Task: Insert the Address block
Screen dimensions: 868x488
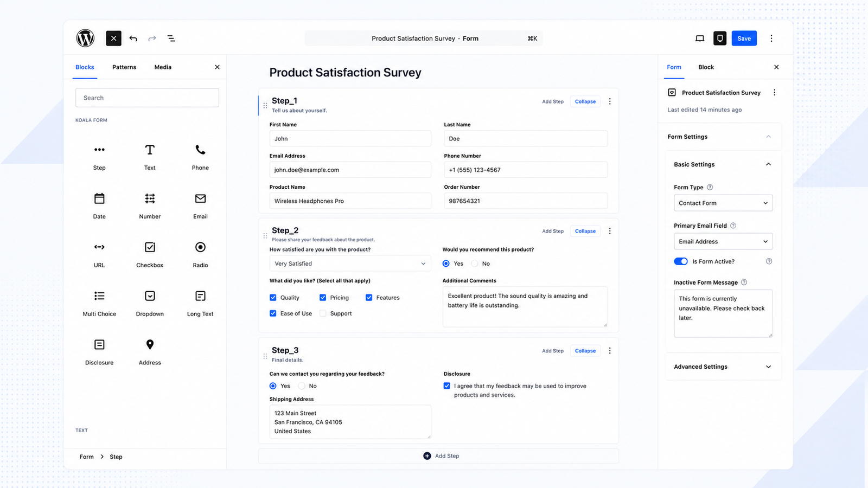Action: (150, 352)
